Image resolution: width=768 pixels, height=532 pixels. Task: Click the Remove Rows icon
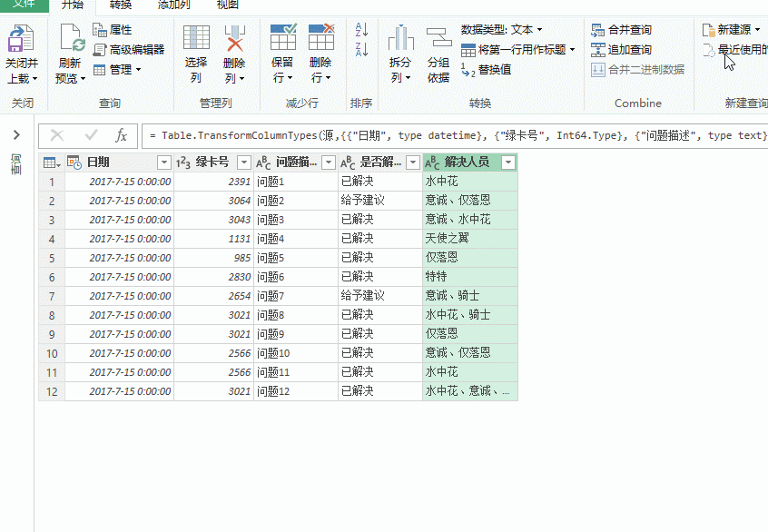coord(321,37)
